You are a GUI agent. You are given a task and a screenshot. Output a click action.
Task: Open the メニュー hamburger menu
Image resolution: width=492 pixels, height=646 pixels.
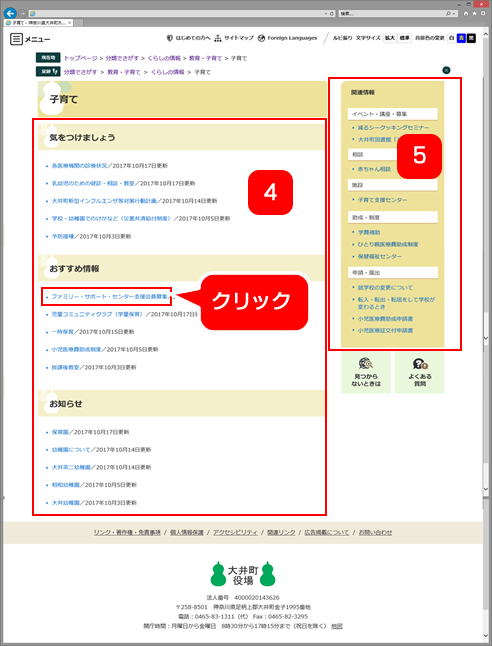pos(30,39)
